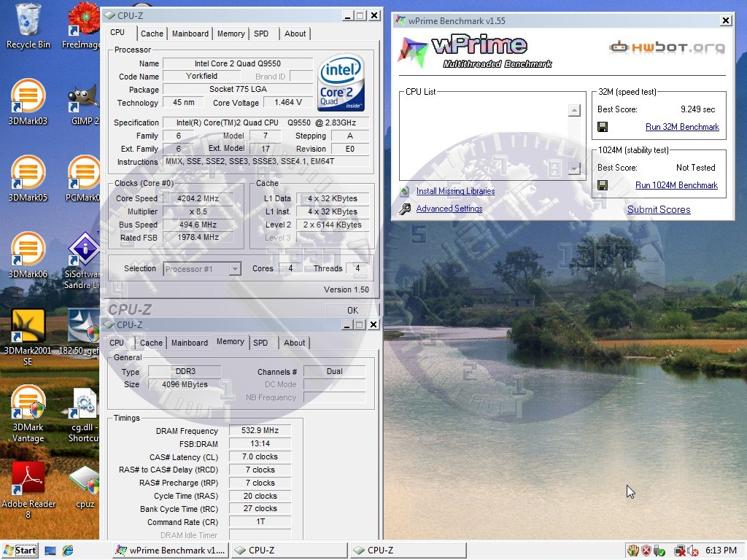The width and height of the screenshot is (747, 560).
Task: Switch to SPD tab in the top CPU-Z window
Action: [x=261, y=34]
